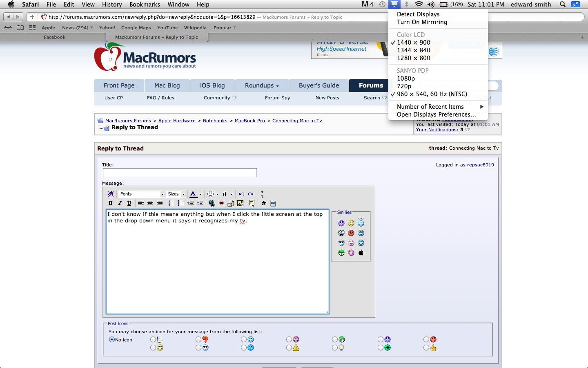Toggle underline formatting in message editor
Image resolution: width=588 pixels, height=368 pixels.
129,203
